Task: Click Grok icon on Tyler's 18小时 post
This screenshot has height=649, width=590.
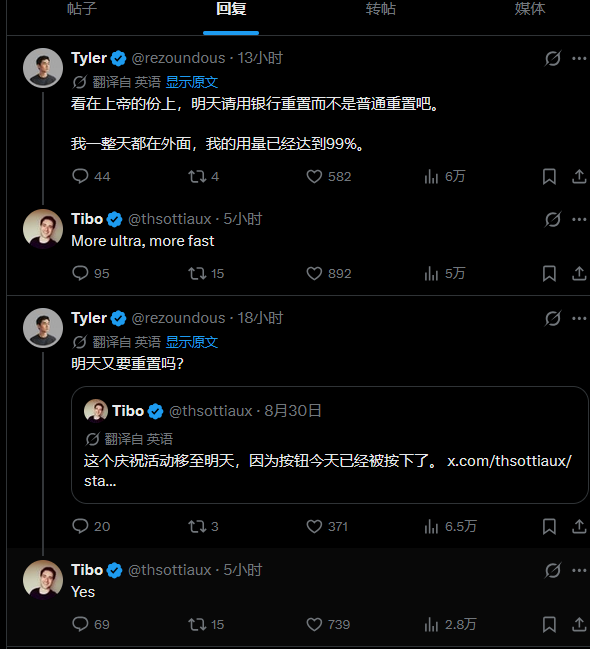Action: [553, 318]
